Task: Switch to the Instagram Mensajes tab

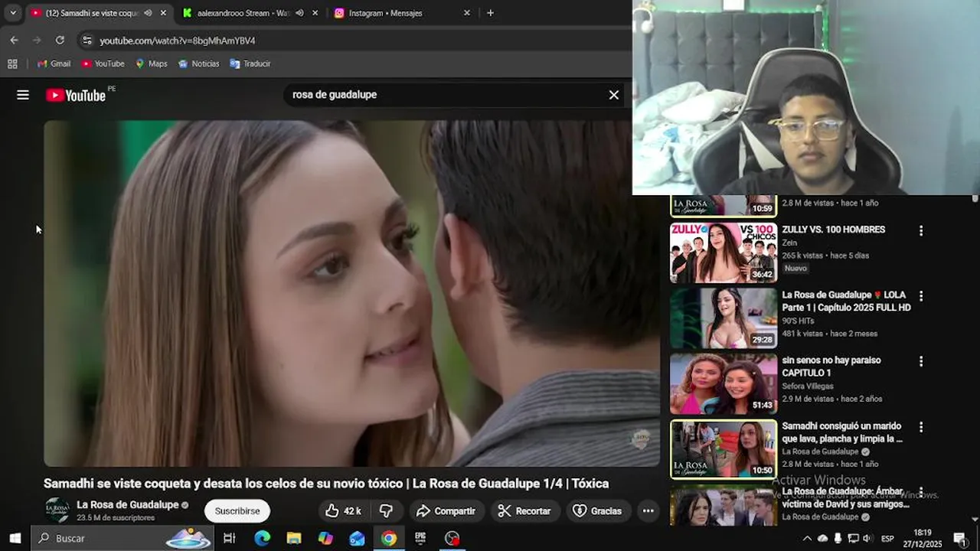Action: pyautogui.click(x=385, y=13)
